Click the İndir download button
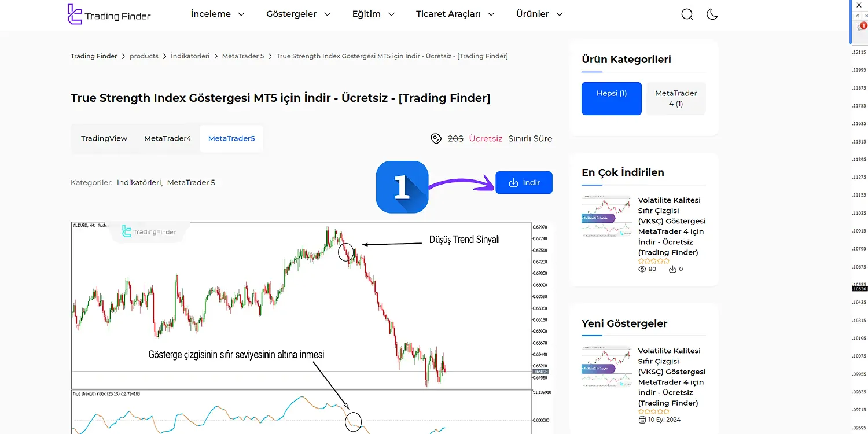Screen dimensions: 868x434 point(524,182)
